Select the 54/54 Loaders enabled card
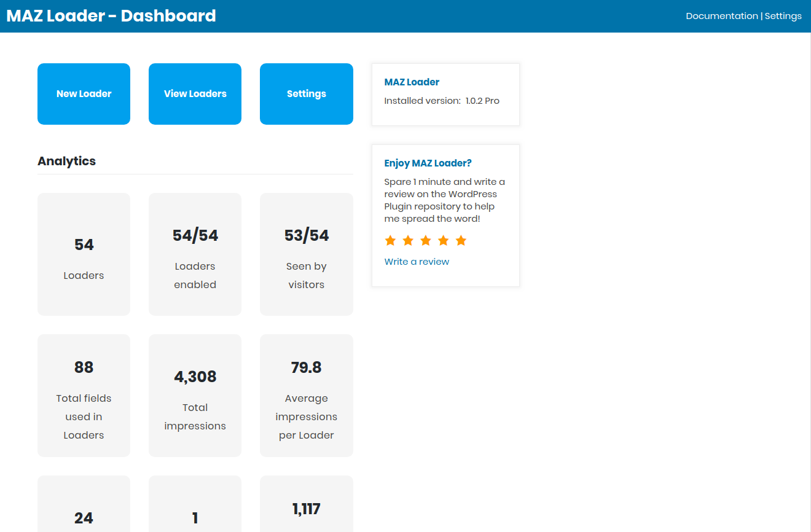This screenshot has width=811, height=532. 195,254
